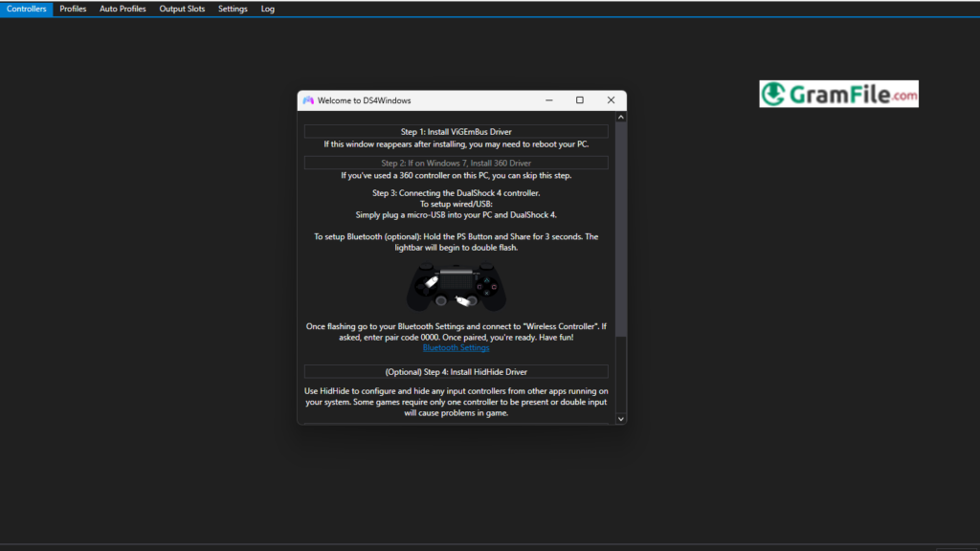
Task: Open Bluetooth Settings link
Action: [x=456, y=347]
